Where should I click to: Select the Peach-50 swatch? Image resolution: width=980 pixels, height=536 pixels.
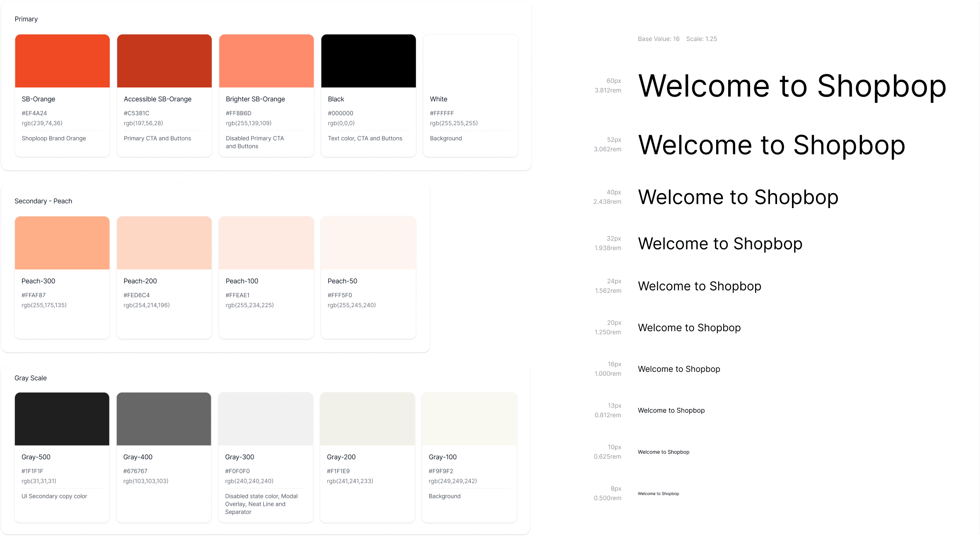click(x=368, y=243)
